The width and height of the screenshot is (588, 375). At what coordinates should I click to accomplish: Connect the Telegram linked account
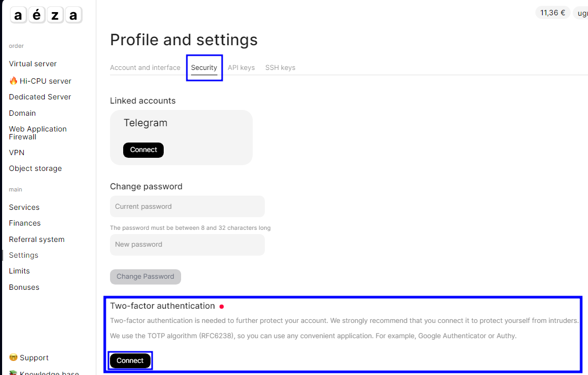[143, 150]
